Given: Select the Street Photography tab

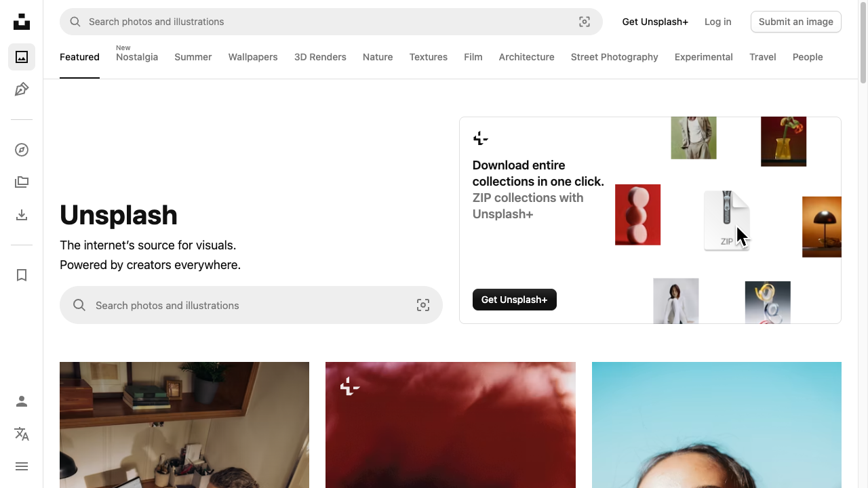Looking at the screenshot, I should pyautogui.click(x=614, y=57).
